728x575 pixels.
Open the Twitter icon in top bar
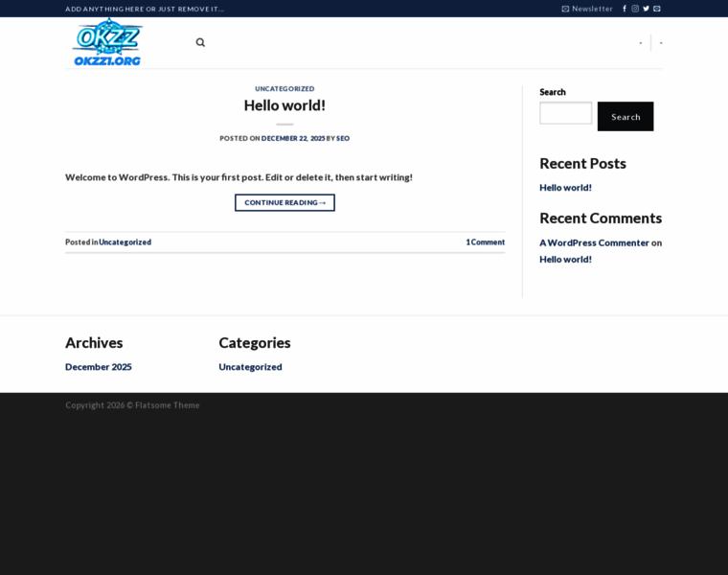pyautogui.click(x=646, y=9)
